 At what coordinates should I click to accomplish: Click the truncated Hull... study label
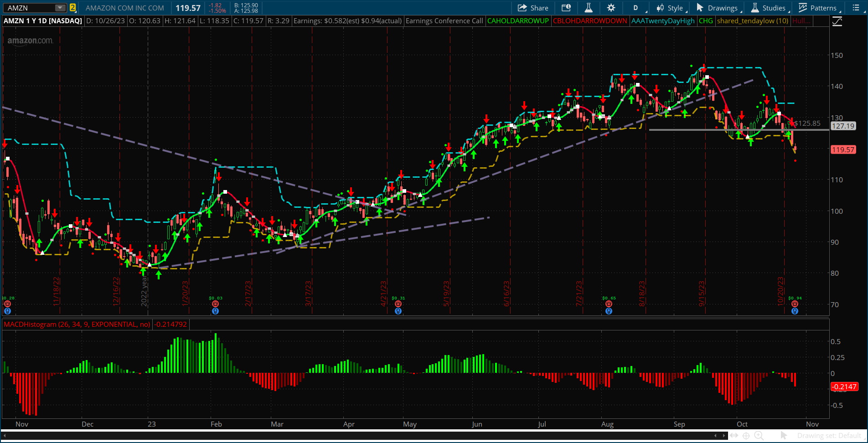801,21
